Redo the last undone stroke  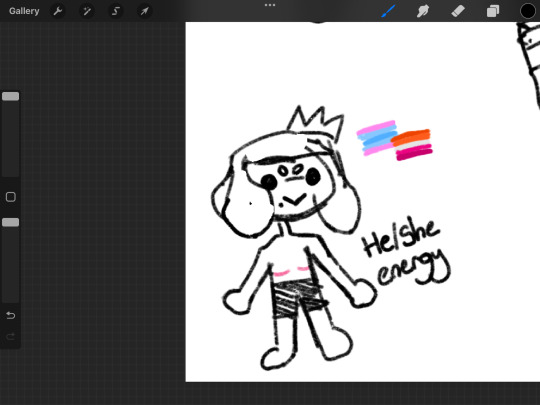tap(11, 336)
